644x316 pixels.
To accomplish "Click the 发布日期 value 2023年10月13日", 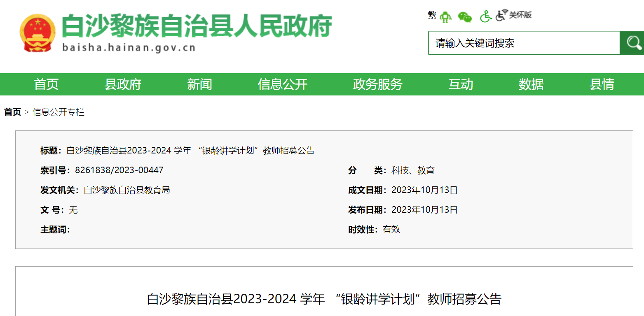I will [x=424, y=209].
